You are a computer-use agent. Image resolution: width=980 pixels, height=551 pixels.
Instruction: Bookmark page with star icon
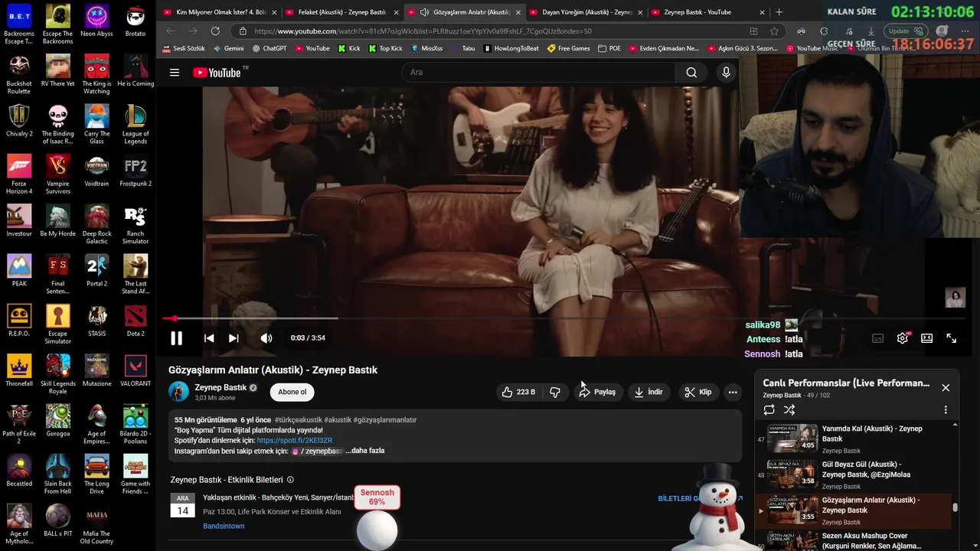[x=774, y=31]
